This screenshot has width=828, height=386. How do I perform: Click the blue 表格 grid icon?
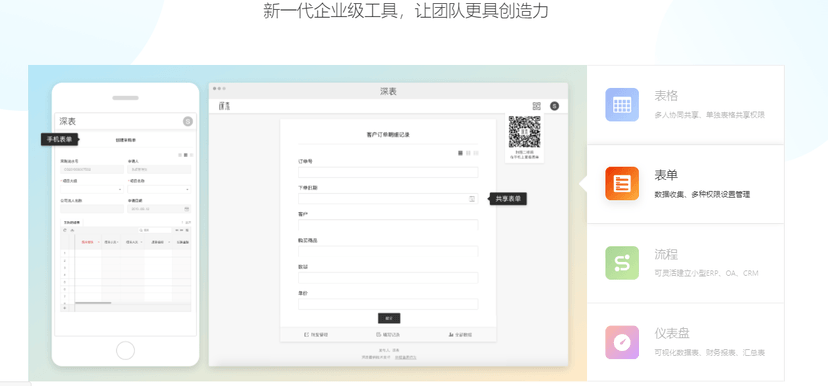(622, 105)
